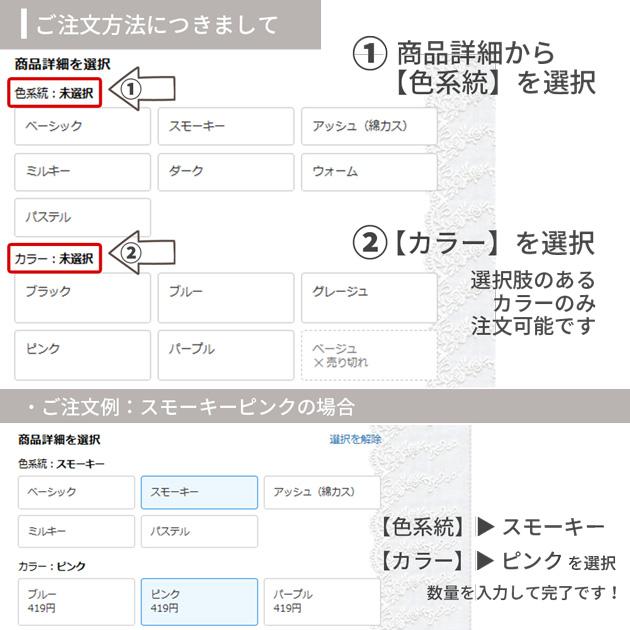Select the ブルー 419円 option
630x630 pixels.
pyautogui.click(x=76, y=601)
